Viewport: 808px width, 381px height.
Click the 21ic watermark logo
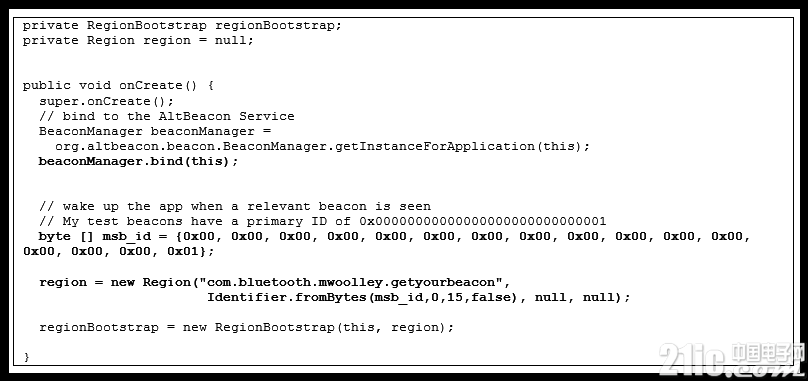731,359
